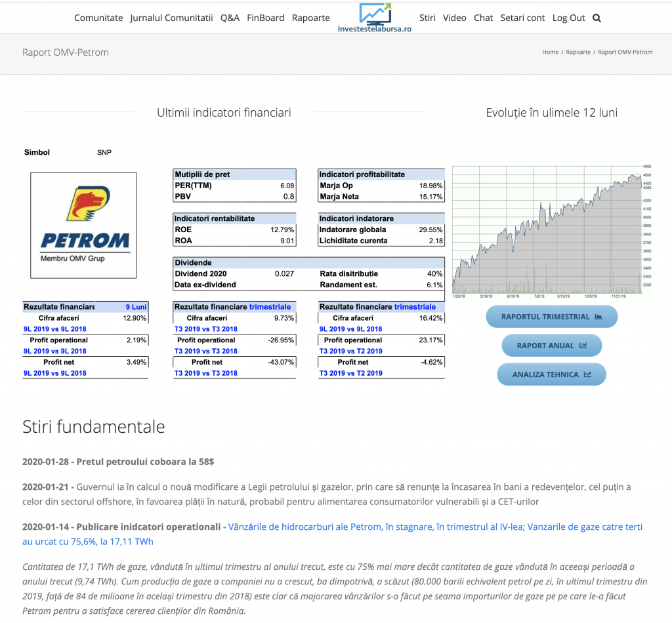Screen dimensions: 672x623
Task: Click the 9 Luni header label
Action: point(136,307)
